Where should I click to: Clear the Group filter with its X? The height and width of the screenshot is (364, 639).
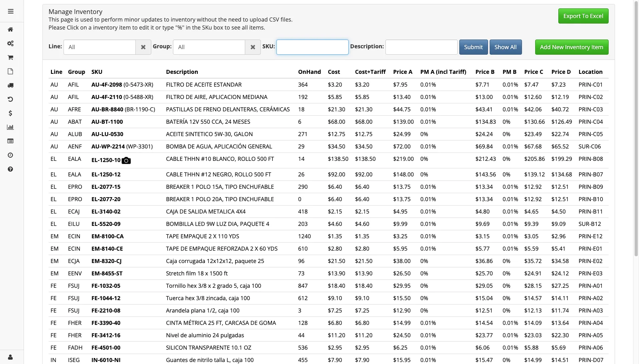pos(253,47)
